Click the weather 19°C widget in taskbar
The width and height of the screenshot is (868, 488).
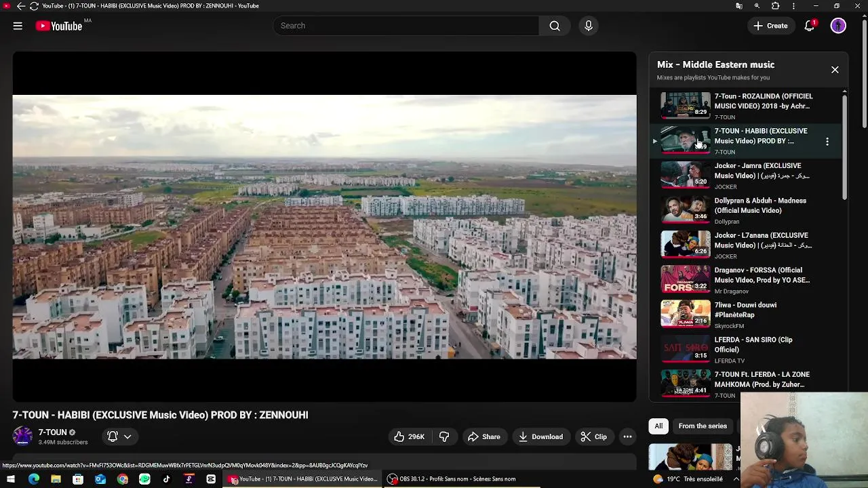[688, 479]
